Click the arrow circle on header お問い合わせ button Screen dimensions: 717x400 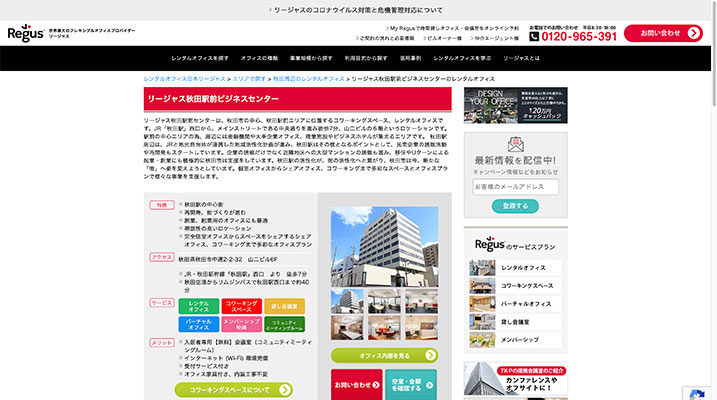[693, 33]
